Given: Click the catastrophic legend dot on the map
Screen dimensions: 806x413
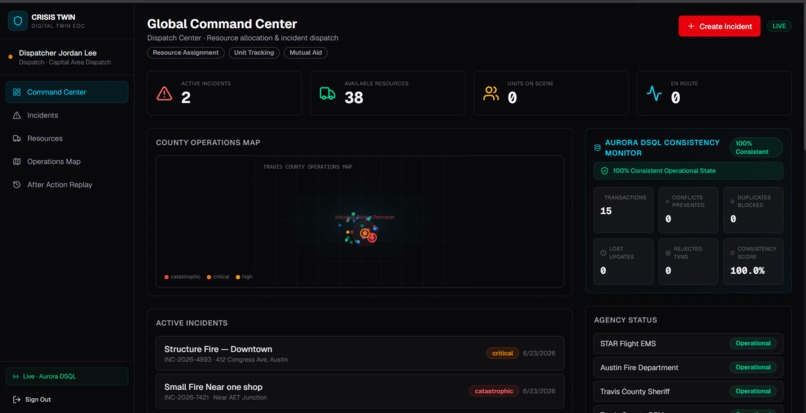Looking at the screenshot, I should pos(167,277).
